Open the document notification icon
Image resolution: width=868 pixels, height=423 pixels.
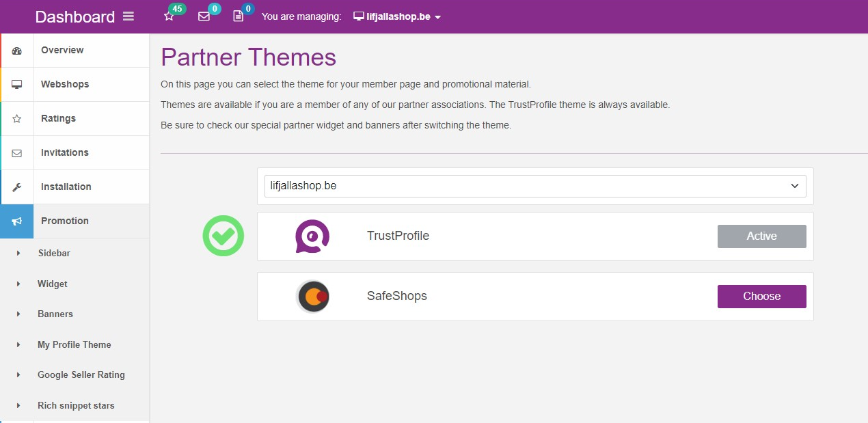(x=238, y=16)
